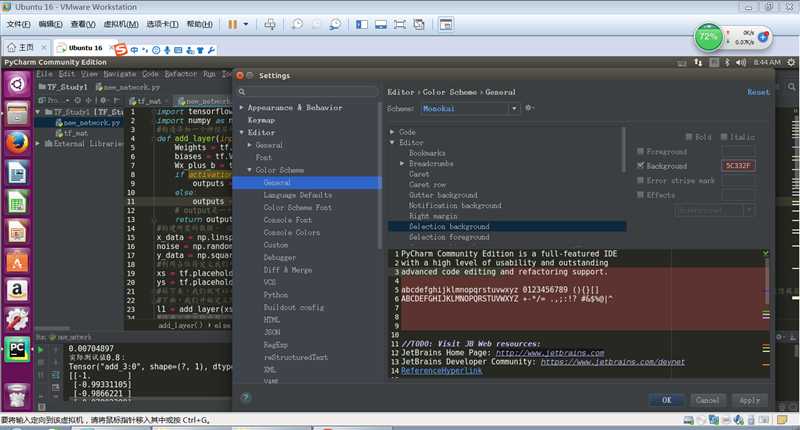Open the effects type dropdown
Image resolution: width=800 pixels, height=430 pixels.
[714, 210]
